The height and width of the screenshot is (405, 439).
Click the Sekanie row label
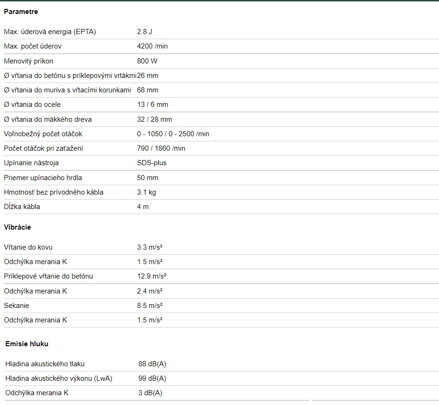[x=16, y=306]
